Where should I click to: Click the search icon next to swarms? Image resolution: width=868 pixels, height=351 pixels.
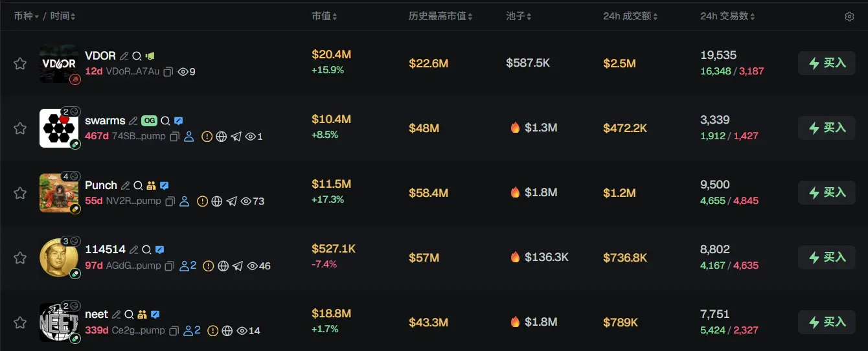click(x=165, y=121)
